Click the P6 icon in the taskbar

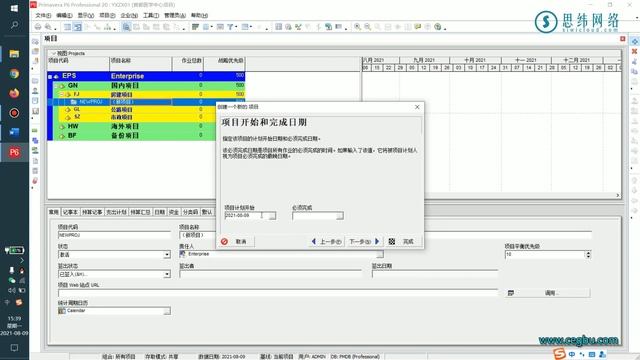pyautogui.click(x=14, y=152)
